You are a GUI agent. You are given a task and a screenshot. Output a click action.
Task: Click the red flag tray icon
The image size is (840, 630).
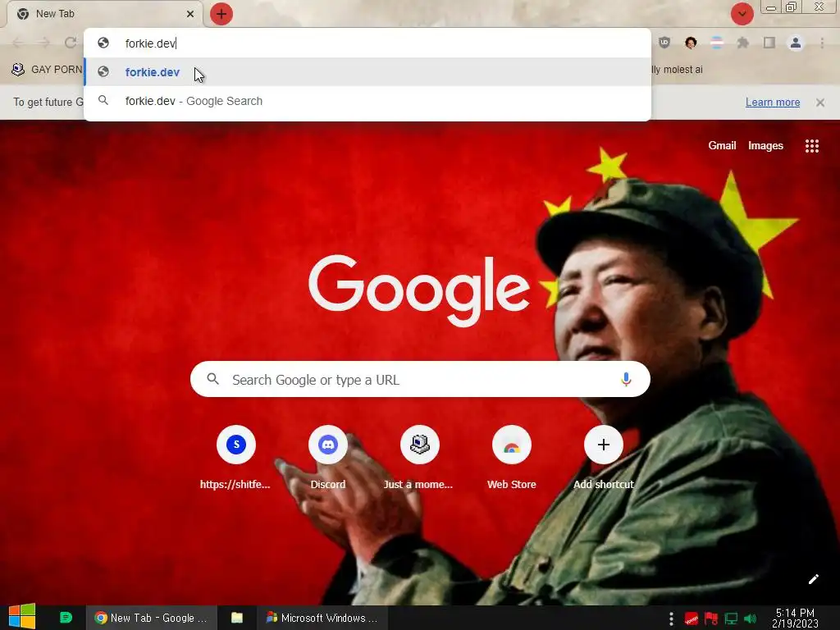coord(711,619)
